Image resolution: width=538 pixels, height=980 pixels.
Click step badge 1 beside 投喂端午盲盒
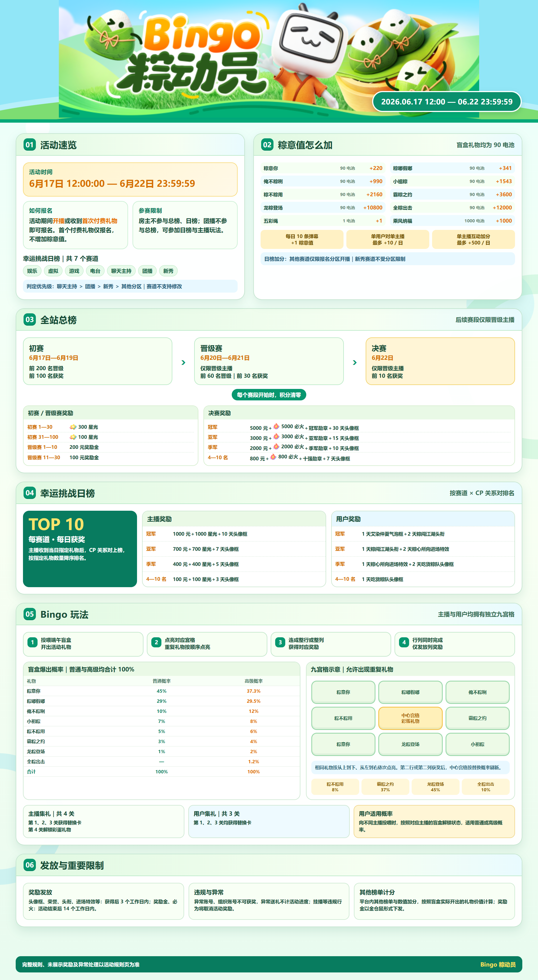click(32, 643)
